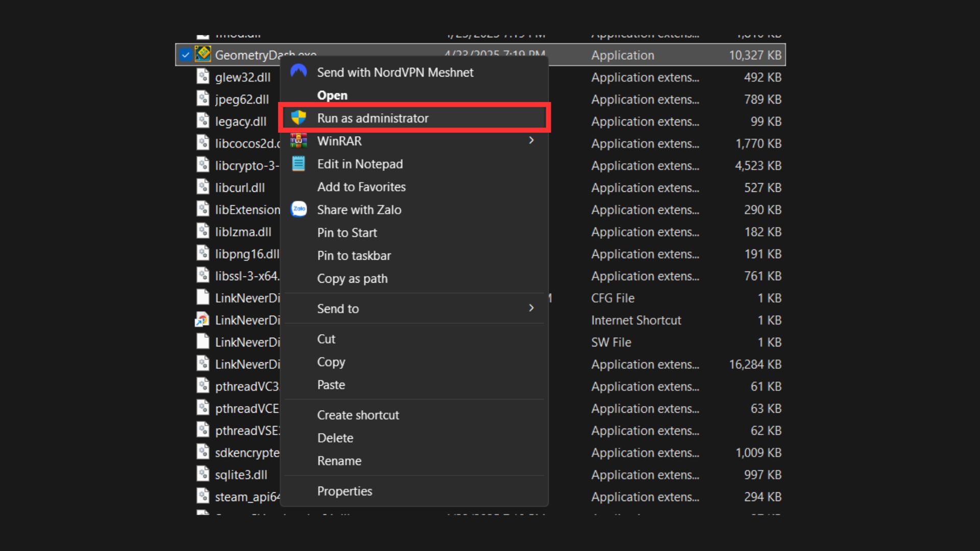This screenshot has width=980, height=551.
Task: Click the NordVPN Meshnet icon in context menu
Action: (x=299, y=71)
